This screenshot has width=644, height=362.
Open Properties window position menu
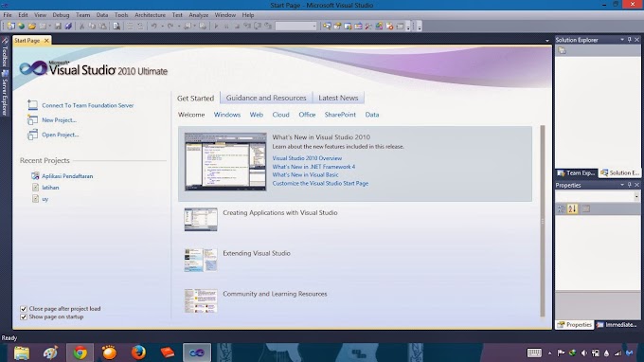(622, 185)
